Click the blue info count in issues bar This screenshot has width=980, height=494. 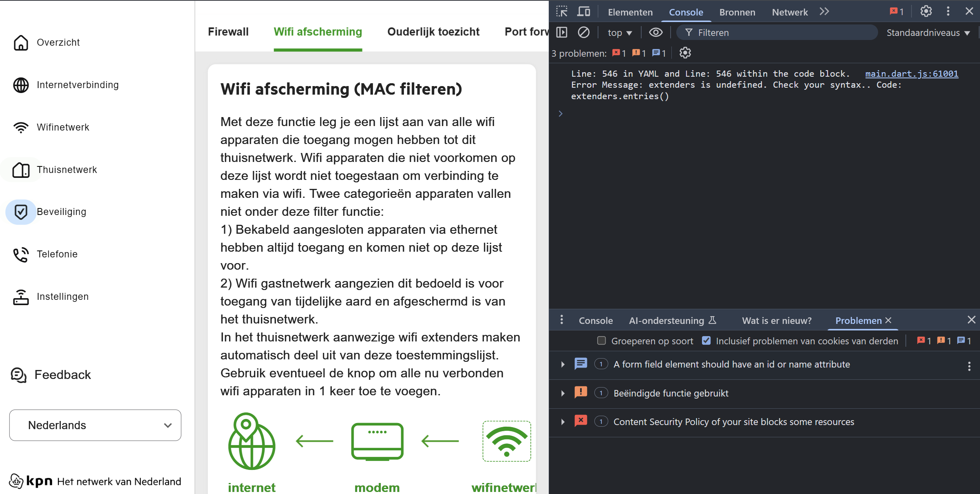(659, 53)
